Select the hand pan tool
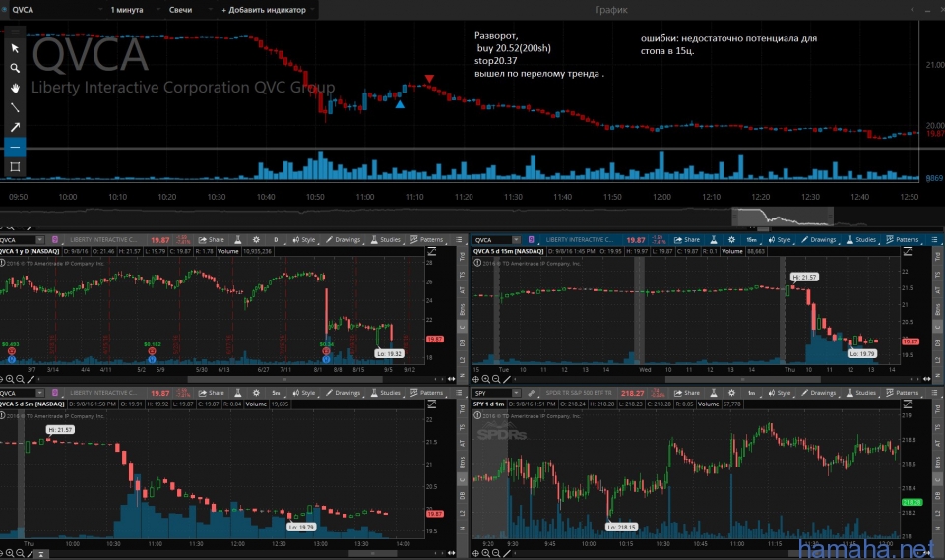The width and height of the screenshot is (945, 560). coord(15,88)
